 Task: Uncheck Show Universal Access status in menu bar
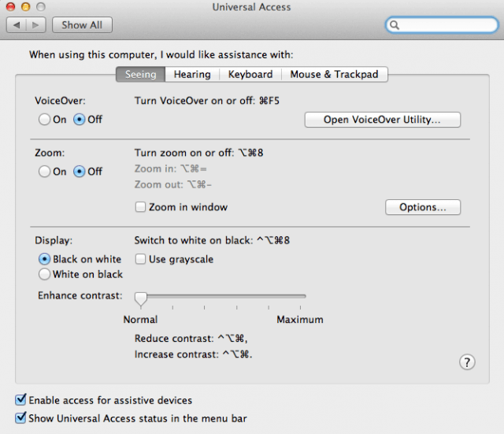click(20, 418)
